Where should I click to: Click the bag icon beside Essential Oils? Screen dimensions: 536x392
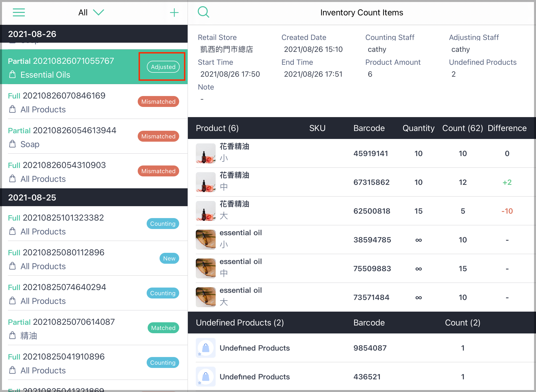point(12,74)
